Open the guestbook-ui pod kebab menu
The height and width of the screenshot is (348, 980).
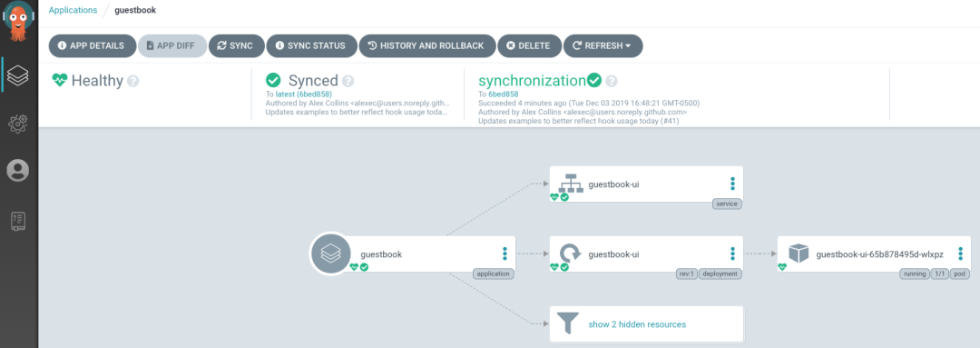(961, 254)
